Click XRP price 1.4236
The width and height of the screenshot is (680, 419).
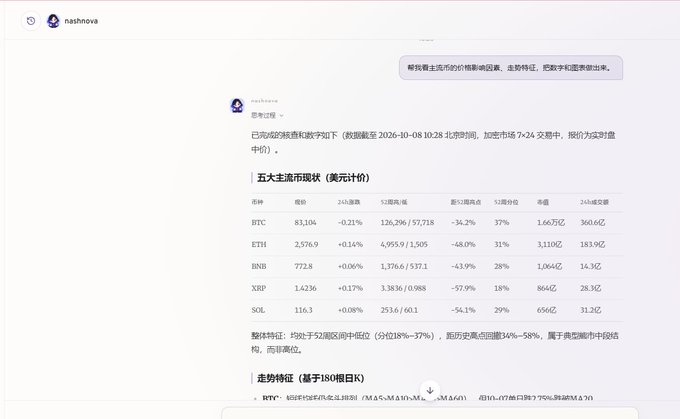[x=305, y=288]
